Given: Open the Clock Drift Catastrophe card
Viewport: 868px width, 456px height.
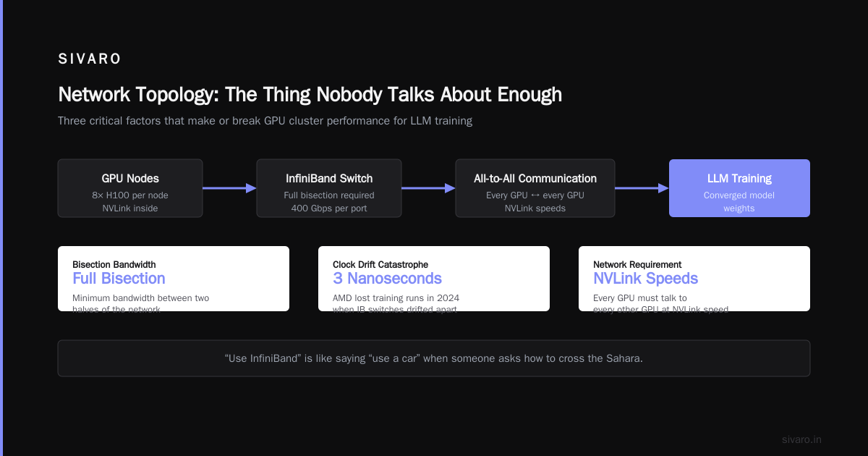Looking at the screenshot, I should coord(434,279).
